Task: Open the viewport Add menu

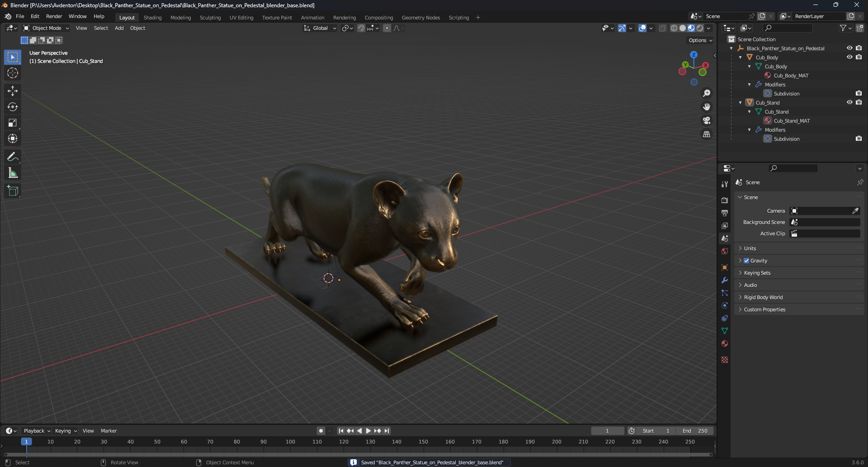Action: click(119, 28)
